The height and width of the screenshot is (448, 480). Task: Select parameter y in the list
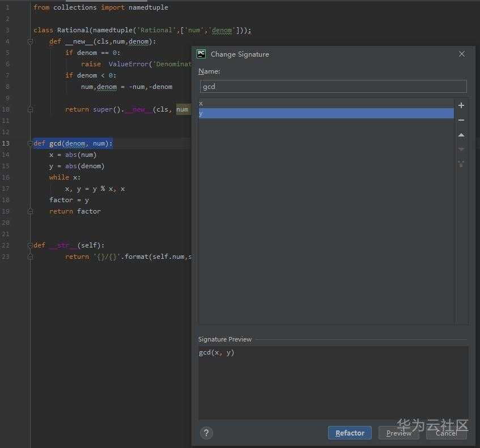326,113
